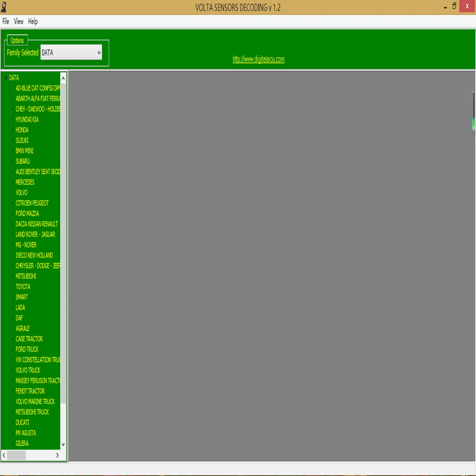Select MG - ROVER in the tree

(26, 245)
